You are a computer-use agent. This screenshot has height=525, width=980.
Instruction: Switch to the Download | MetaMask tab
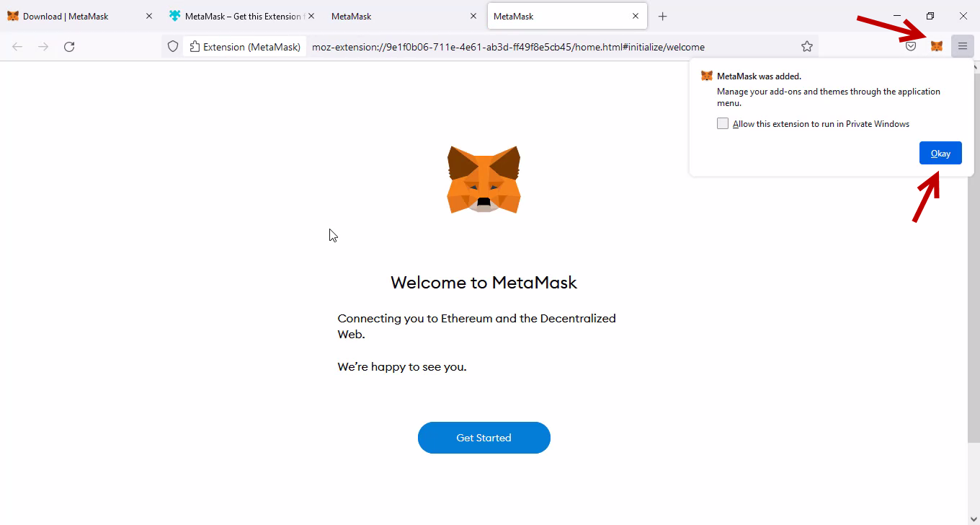click(x=72, y=16)
